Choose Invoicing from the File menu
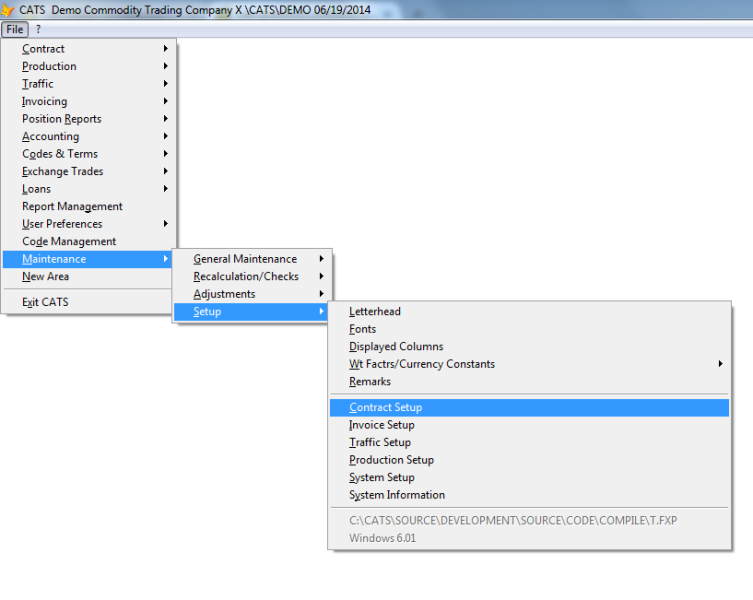Viewport: 753px width, 600px height. click(87, 101)
